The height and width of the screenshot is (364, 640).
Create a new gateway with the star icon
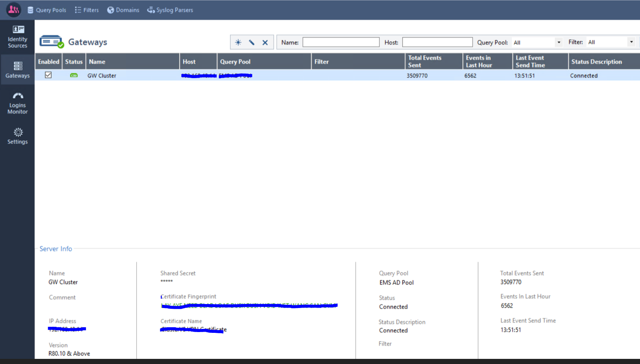point(238,42)
